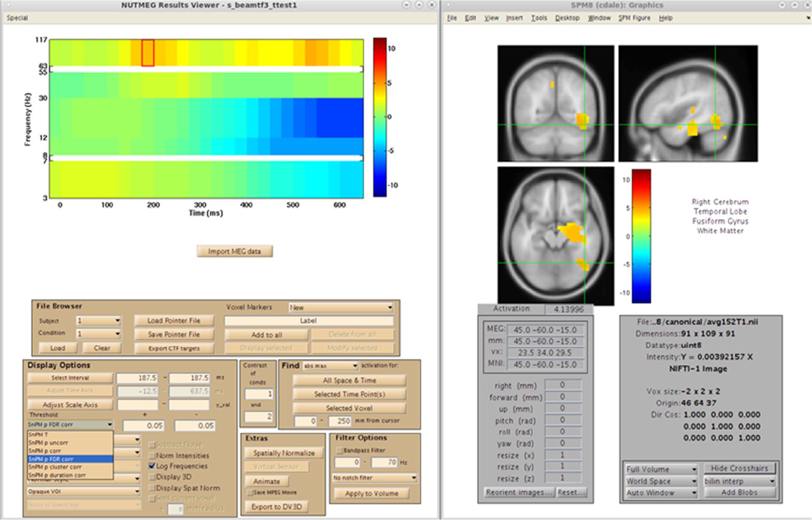Click the axial brain view in SPM8
The width and height of the screenshot is (812, 520).
556,236
